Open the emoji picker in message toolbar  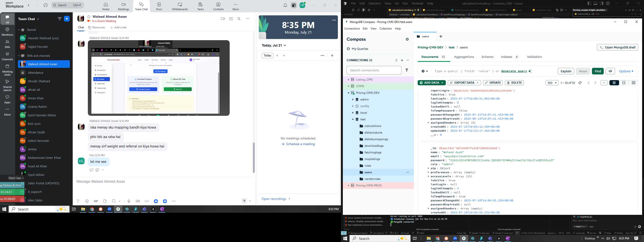click(x=87, y=201)
